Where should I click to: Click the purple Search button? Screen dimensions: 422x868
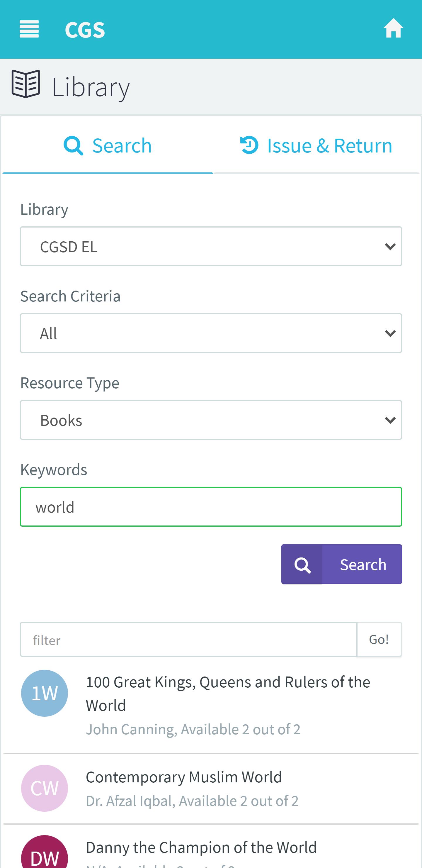point(341,564)
